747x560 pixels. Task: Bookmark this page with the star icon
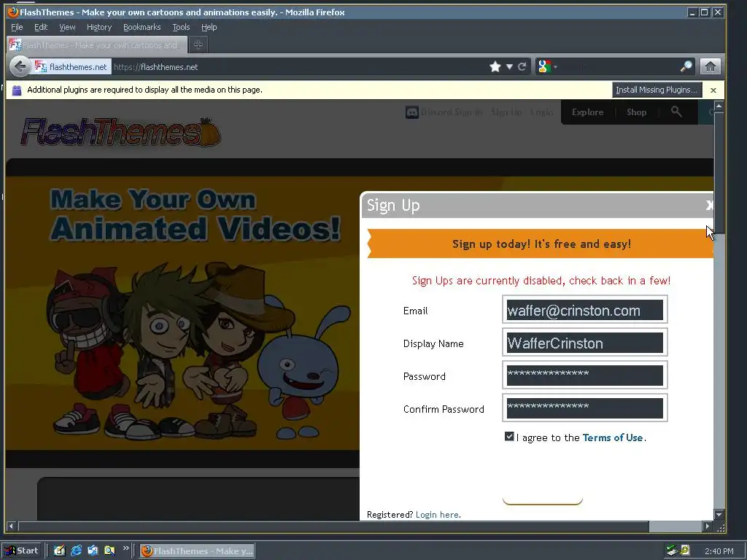click(495, 66)
